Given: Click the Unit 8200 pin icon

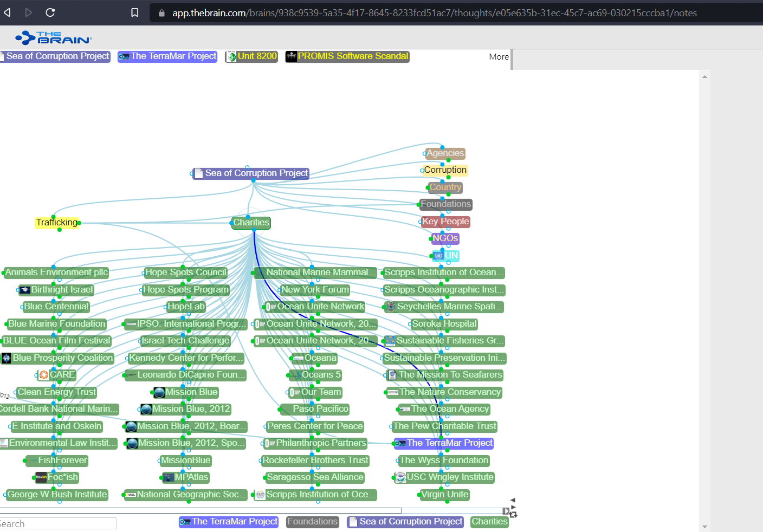Looking at the screenshot, I should (231, 56).
